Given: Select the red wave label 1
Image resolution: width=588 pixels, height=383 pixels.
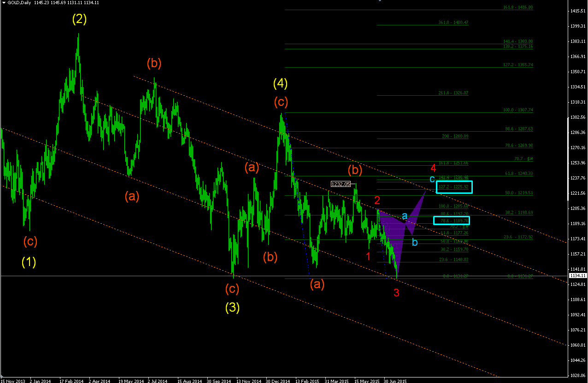Looking at the screenshot, I should coord(368,256).
